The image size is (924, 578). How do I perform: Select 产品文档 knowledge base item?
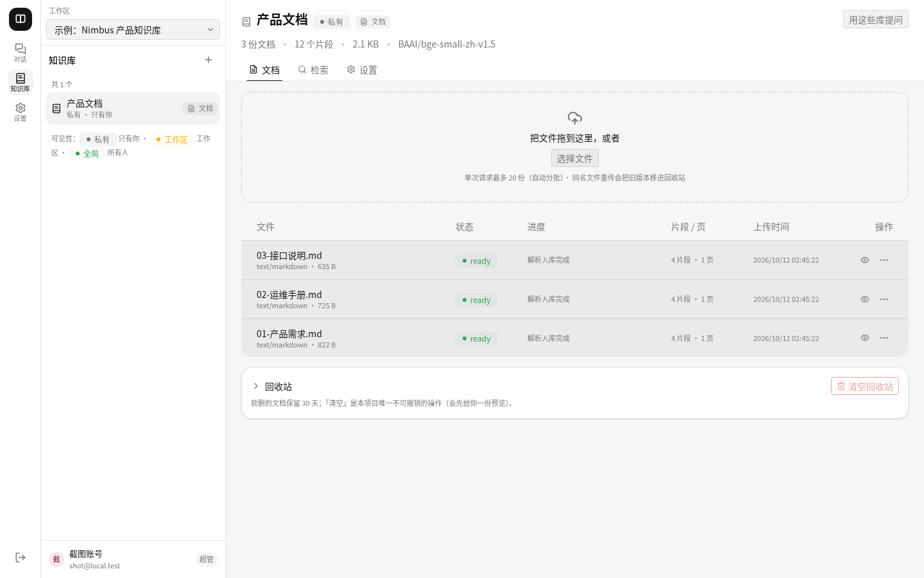133,109
